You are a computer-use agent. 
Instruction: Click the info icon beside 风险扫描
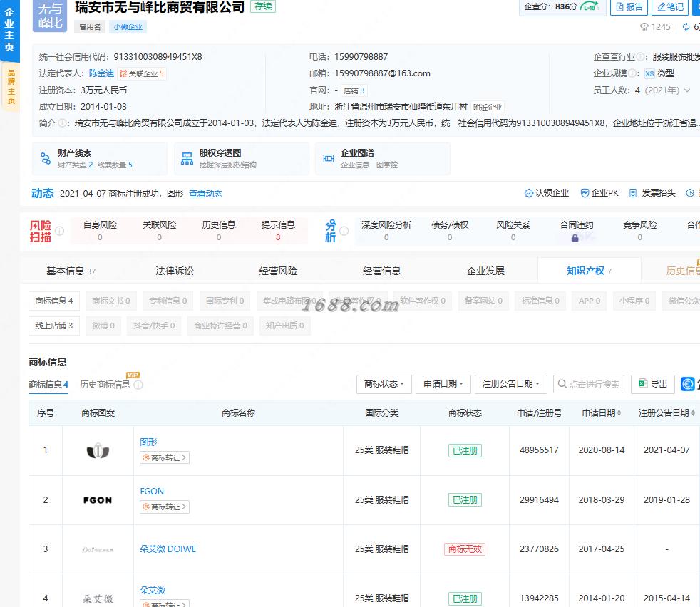tap(59, 231)
